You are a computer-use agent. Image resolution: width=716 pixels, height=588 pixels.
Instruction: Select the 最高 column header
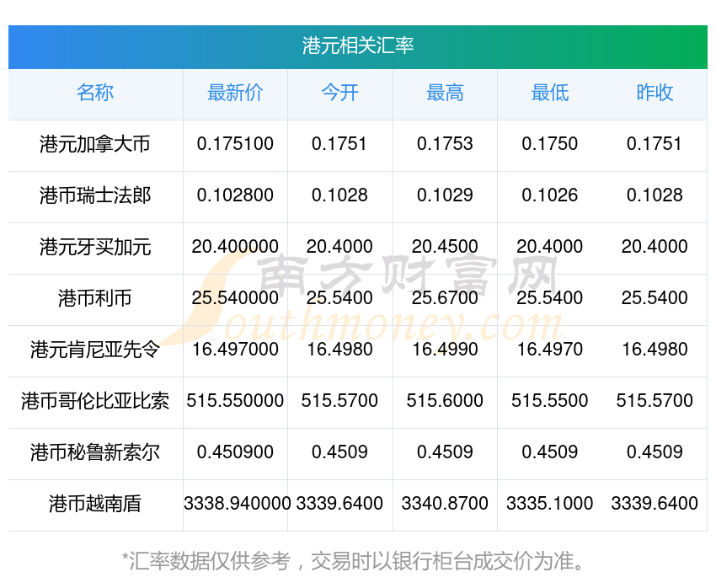[x=445, y=93]
